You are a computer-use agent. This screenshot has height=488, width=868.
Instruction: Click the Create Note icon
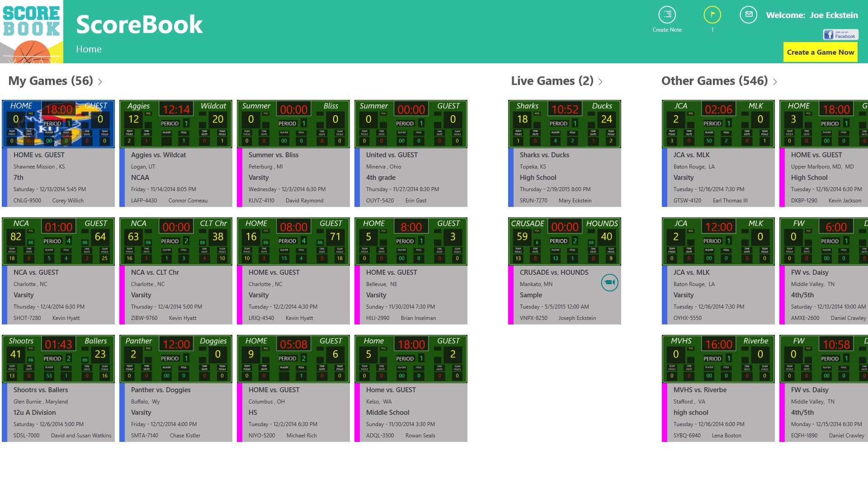tap(667, 15)
